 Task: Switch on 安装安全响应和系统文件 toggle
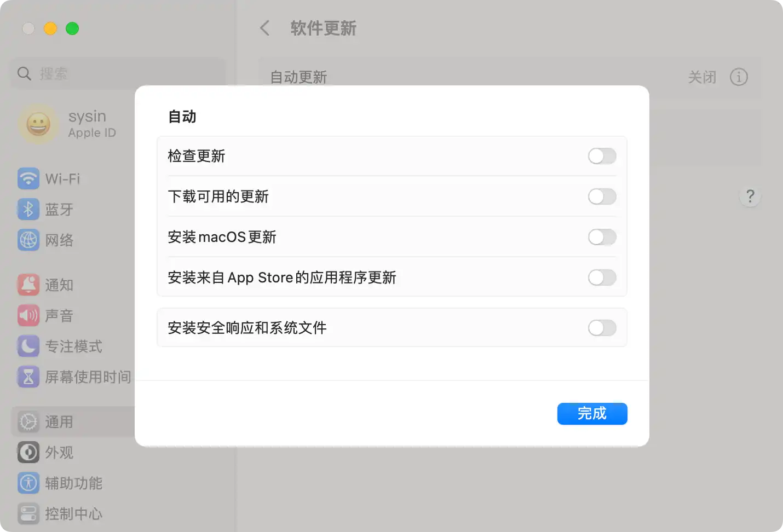tap(602, 328)
